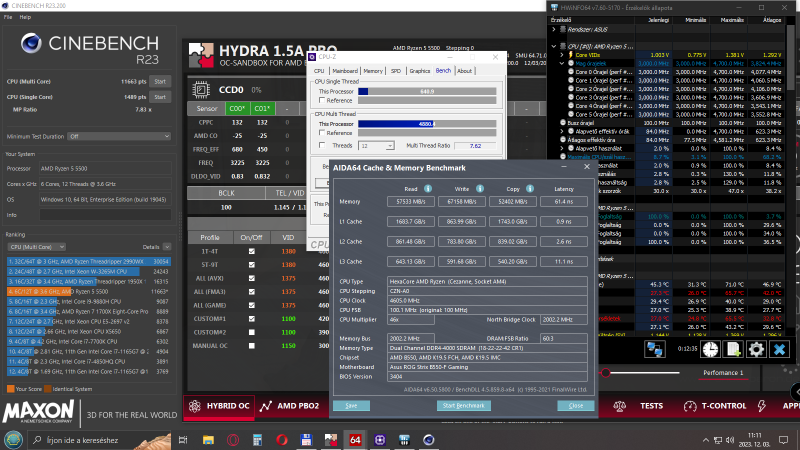Click Save in AIDA64 benchmark window
The height and width of the screenshot is (450, 800).
[352, 406]
